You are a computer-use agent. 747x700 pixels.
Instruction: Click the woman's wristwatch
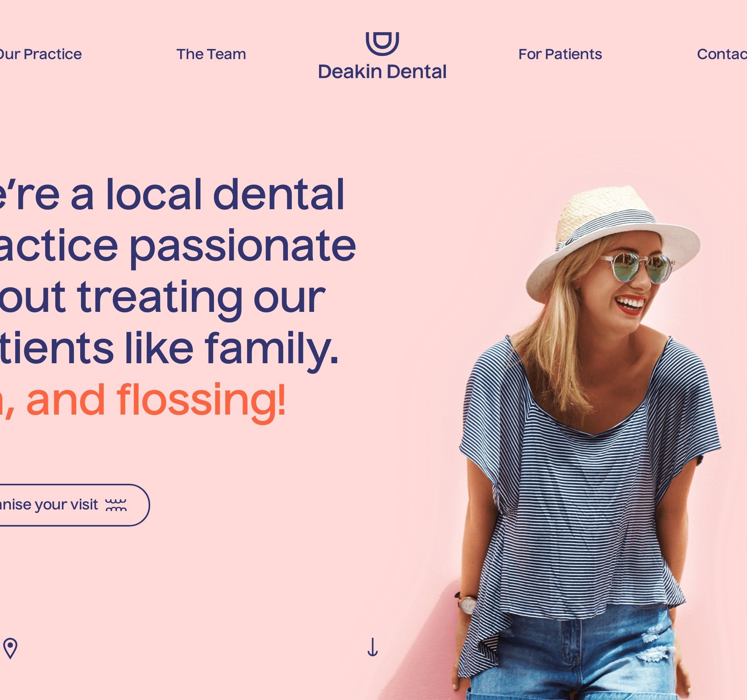[467, 604]
